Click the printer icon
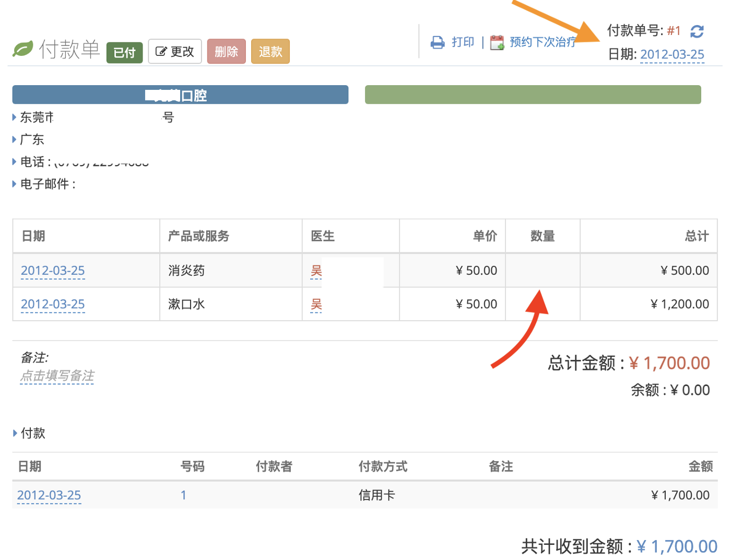 point(438,42)
